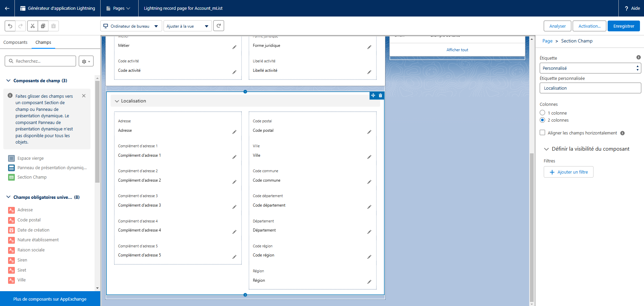The image size is (644, 306).
Task: Click the back arrow icon
Action: (7, 8)
